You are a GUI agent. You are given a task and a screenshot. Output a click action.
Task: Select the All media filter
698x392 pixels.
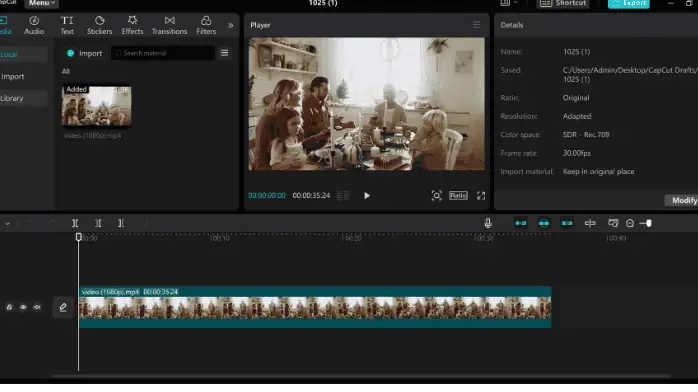tap(66, 71)
